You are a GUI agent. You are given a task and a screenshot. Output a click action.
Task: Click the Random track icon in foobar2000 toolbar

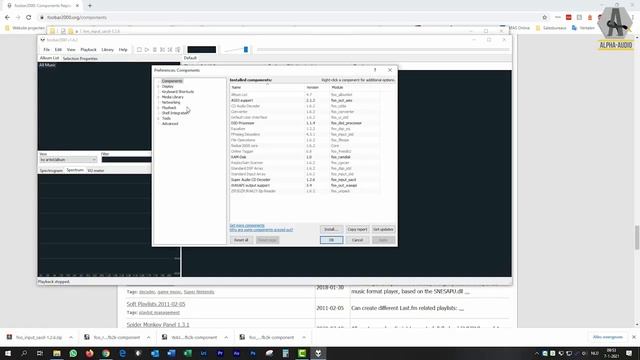point(178,50)
